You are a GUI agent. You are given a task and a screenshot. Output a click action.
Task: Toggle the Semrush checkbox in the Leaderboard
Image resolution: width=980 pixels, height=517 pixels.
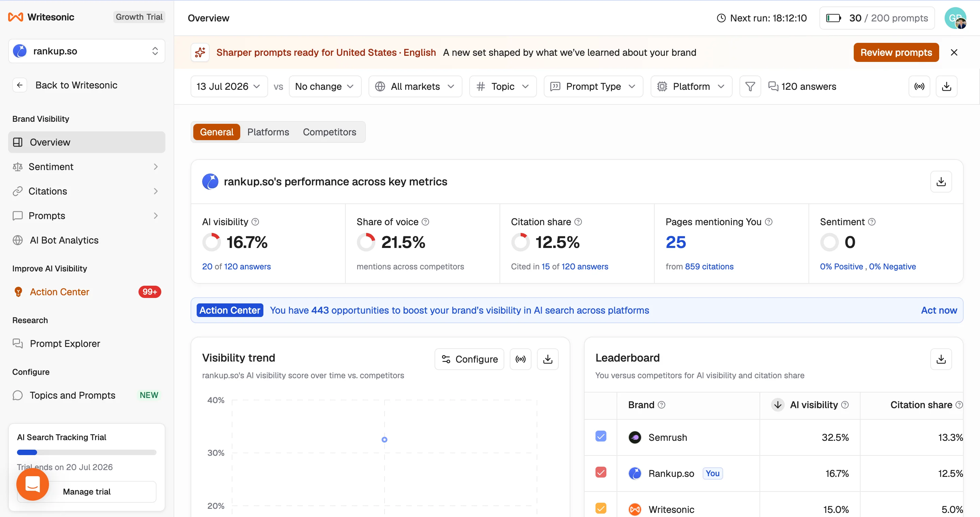point(601,436)
